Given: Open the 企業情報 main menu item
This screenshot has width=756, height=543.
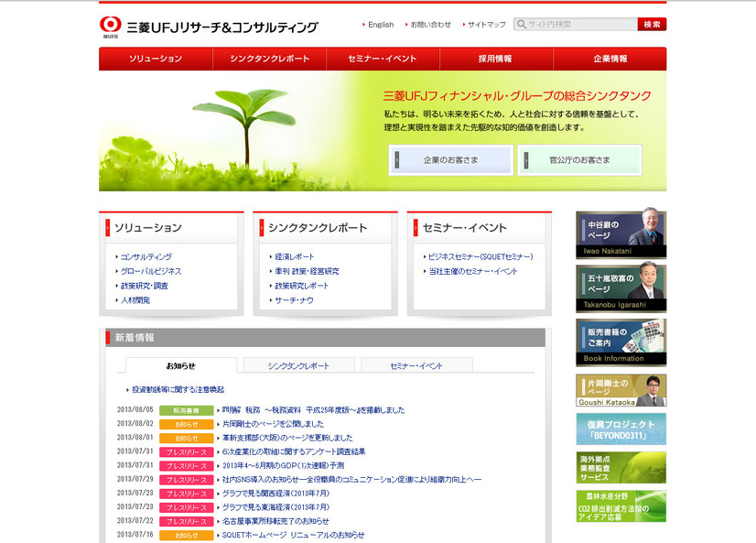Looking at the screenshot, I should (610, 59).
